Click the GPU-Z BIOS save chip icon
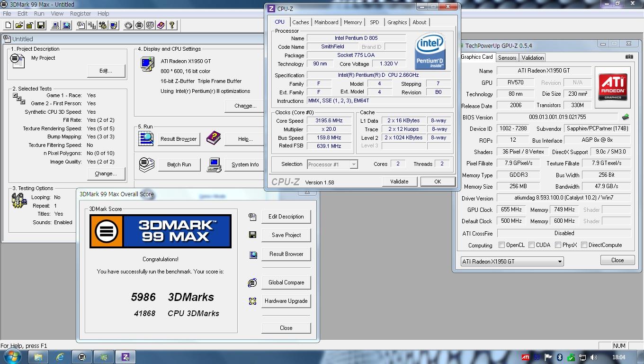 (626, 117)
